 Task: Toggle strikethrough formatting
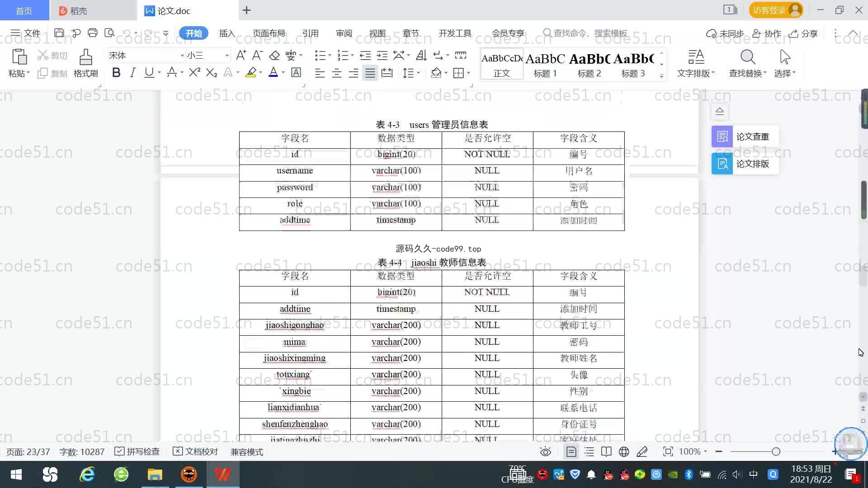(x=172, y=72)
